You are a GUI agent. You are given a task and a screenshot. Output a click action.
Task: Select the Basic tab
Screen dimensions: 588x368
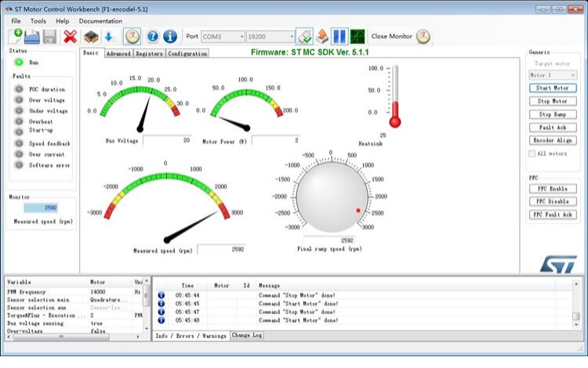coord(91,52)
